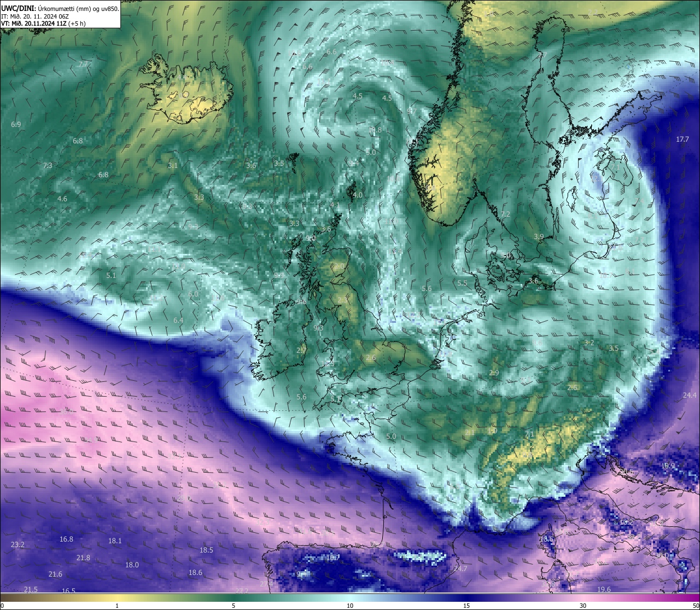700x610 pixels.
Task: Click the 7.7 value west of Iceland
Action: (x=83, y=65)
